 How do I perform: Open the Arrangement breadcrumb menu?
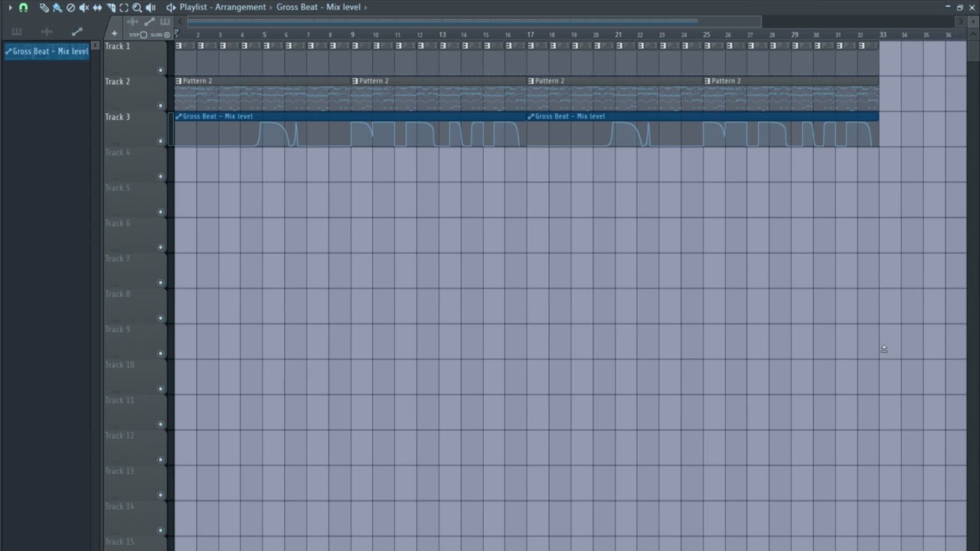pyautogui.click(x=240, y=7)
